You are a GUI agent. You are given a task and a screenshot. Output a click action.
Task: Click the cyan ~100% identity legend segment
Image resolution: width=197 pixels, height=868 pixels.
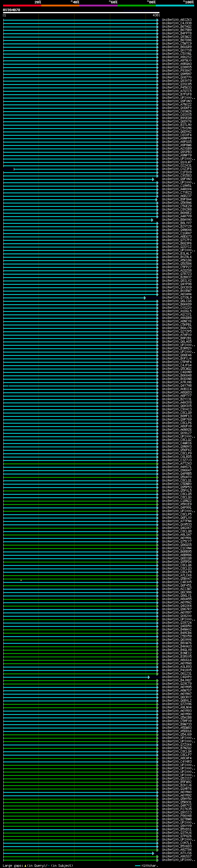tap(175, 6)
